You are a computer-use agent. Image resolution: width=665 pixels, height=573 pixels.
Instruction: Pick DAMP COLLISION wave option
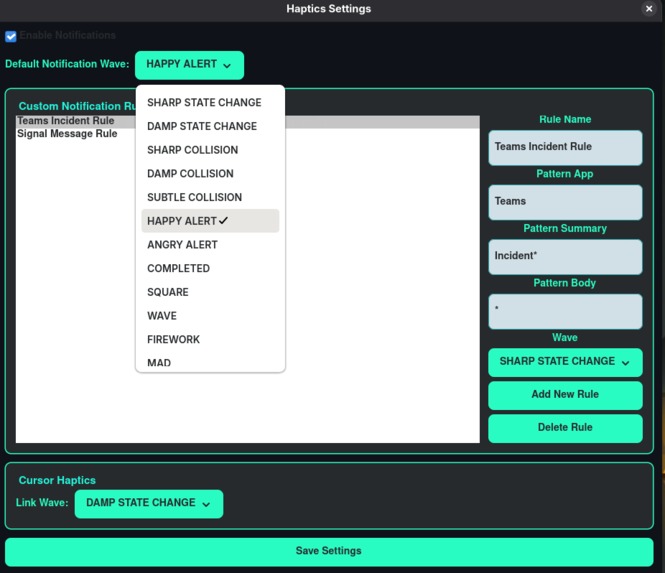[x=210, y=174]
